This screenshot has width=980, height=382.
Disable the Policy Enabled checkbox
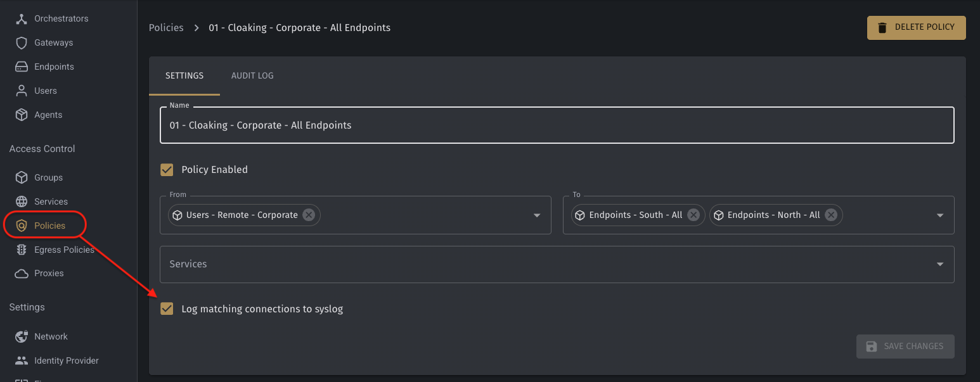[167, 170]
